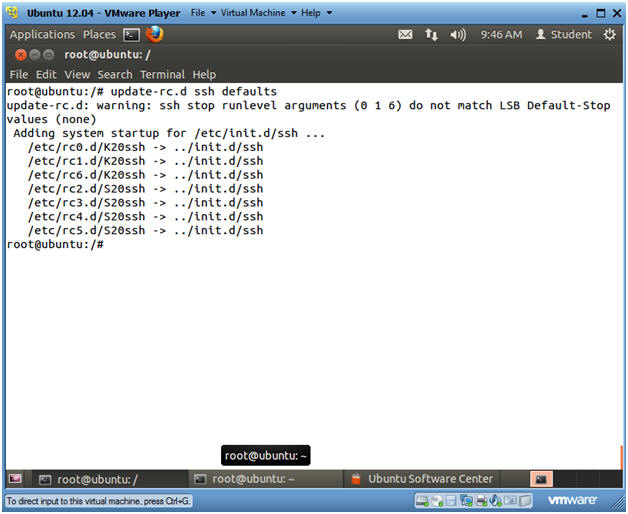Screen dimensions: 628x514
Task: Open the Student user menu
Action: click(x=564, y=35)
